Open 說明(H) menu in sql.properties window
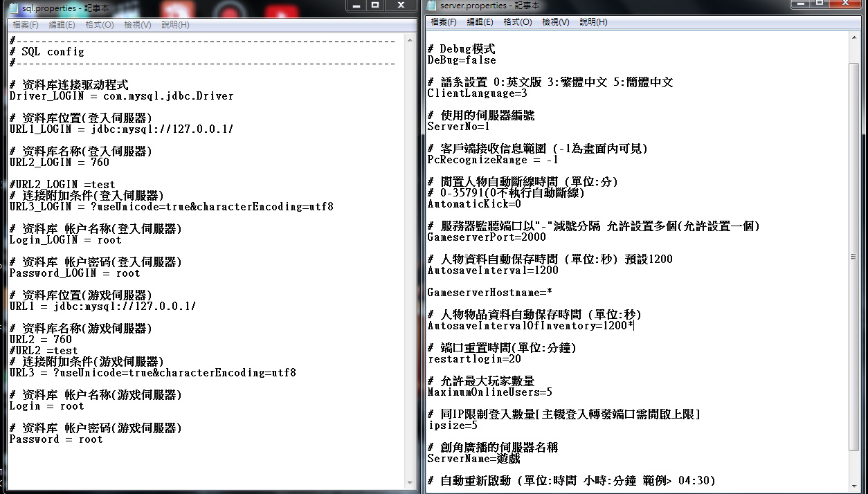This screenshot has width=868, height=494. click(175, 25)
